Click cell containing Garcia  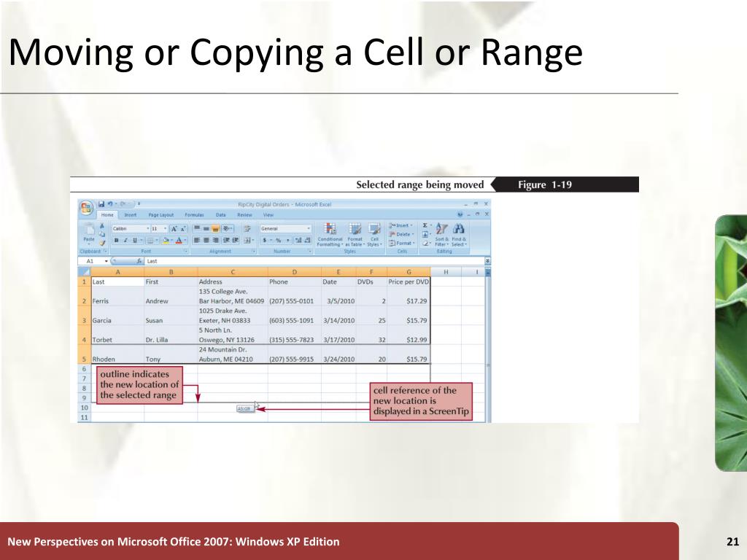117,316
